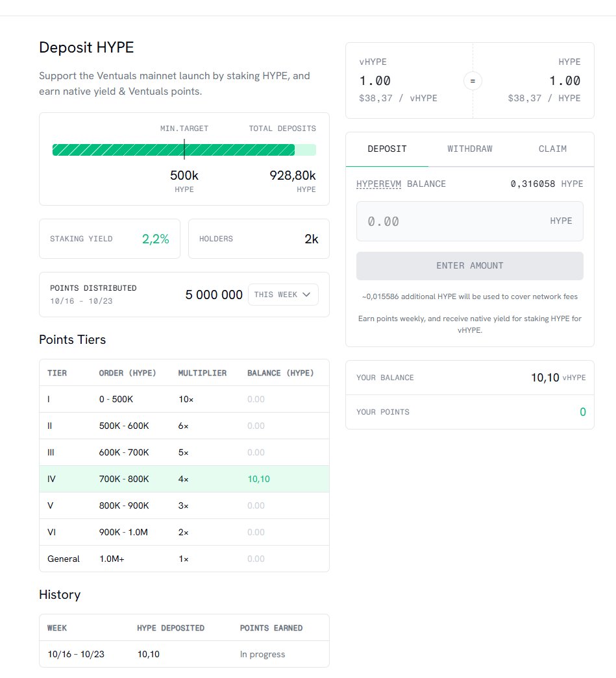Click the HYPE amount input field
Viewport: 616px width, 678px height.
[x=470, y=221]
